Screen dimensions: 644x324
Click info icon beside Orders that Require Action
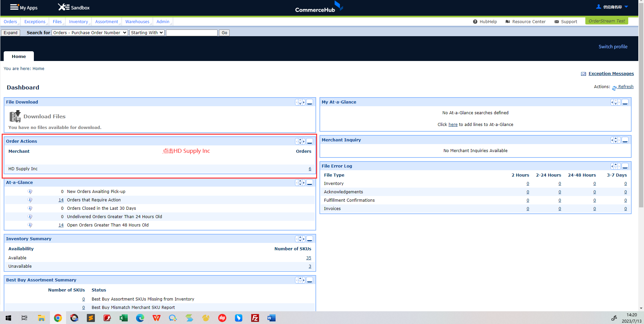30,200
